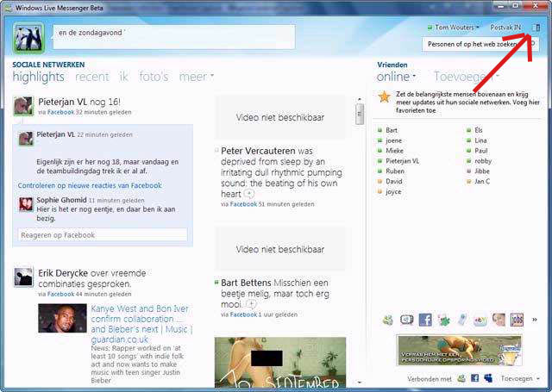Image resolution: width=552 pixels, height=392 pixels.
Task: Click comment bubble on Bart Bettens post
Action: pos(251,304)
